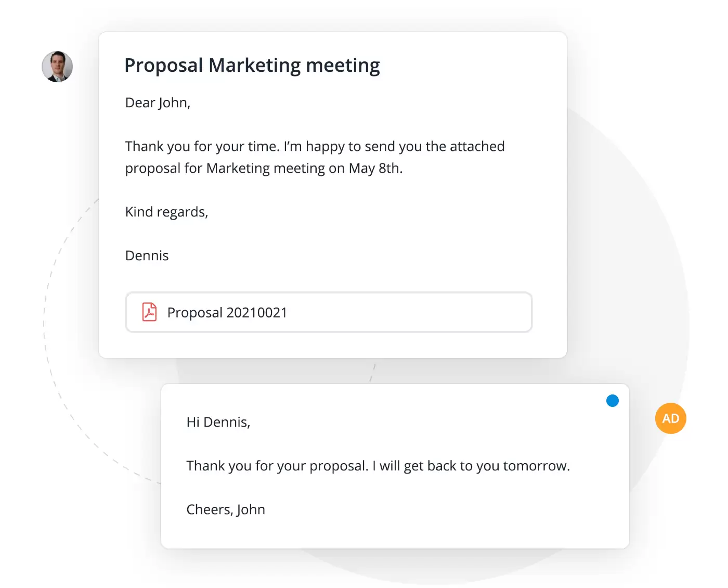728x588 pixels.
Task: Click the red PDF file icon
Action: click(150, 312)
